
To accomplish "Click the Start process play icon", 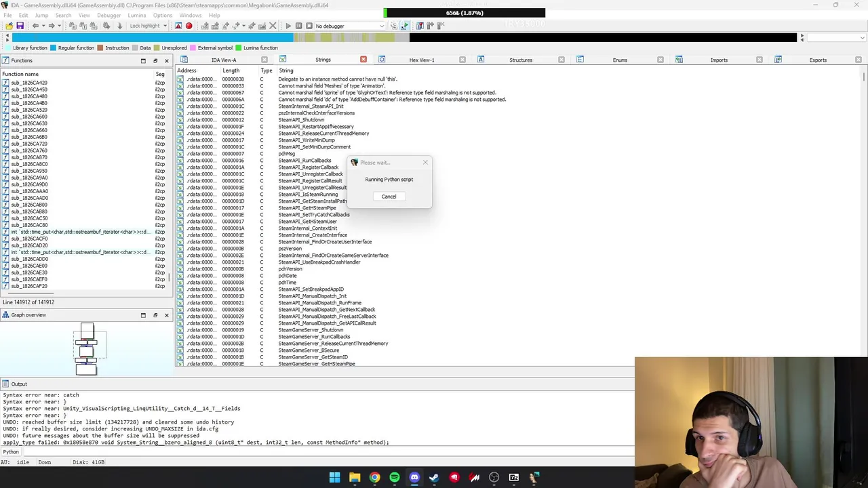I will click(288, 26).
